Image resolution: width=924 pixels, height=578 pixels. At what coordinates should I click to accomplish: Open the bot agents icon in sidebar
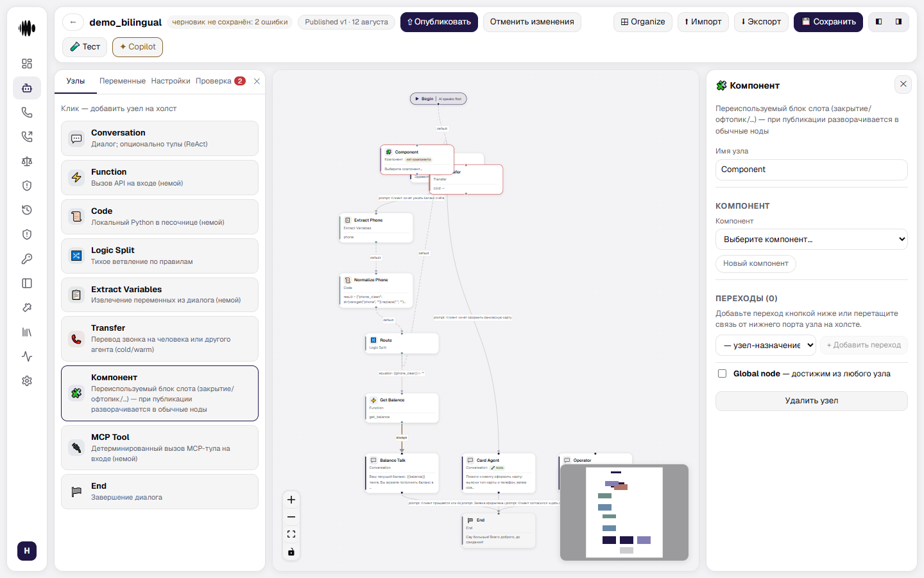(x=27, y=88)
